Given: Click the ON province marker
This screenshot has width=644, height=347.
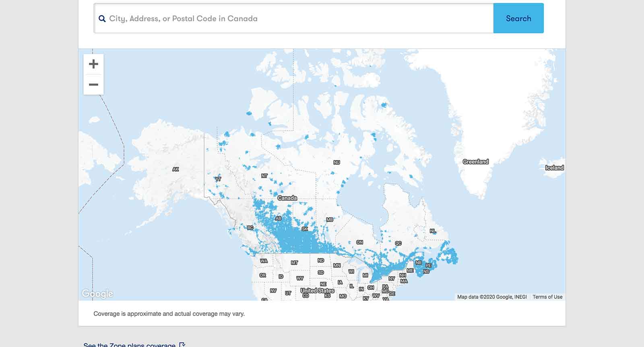Looking at the screenshot, I should 359,242.
